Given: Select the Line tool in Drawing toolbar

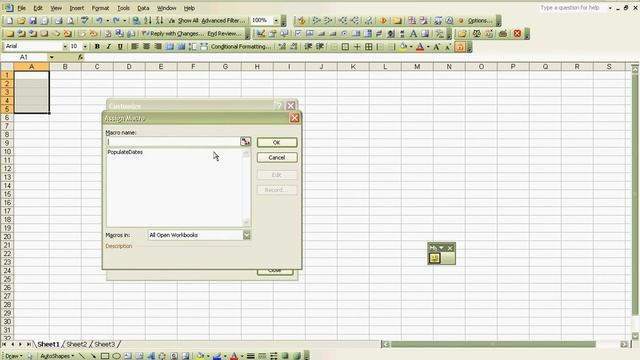Looking at the screenshot, I should 82,356.
